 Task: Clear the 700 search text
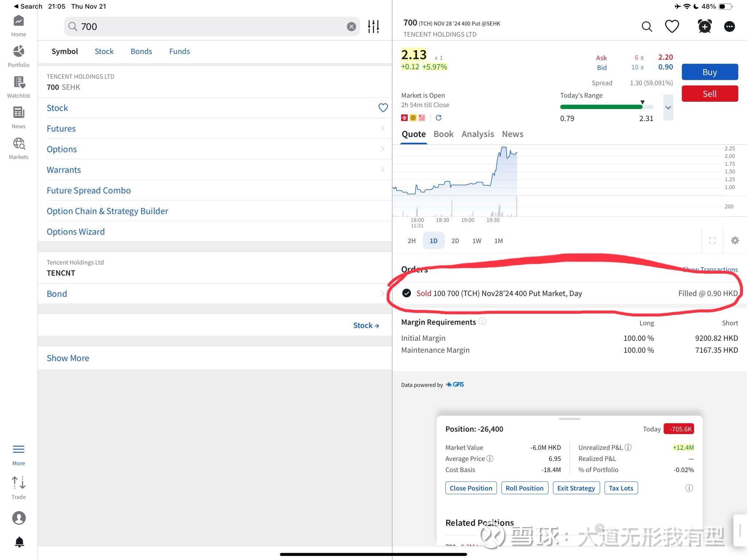[x=351, y=27]
